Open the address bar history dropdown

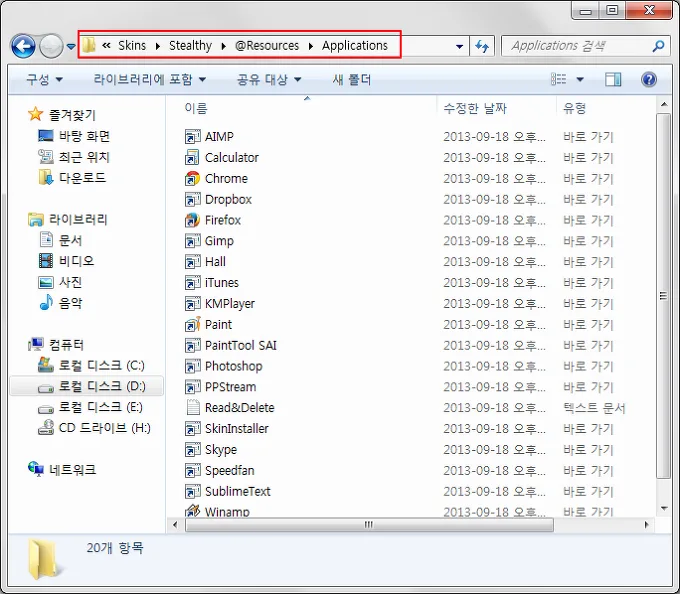[459, 46]
